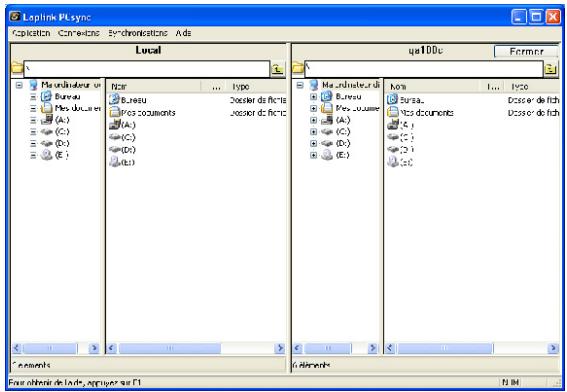Image resolution: width=567 pixels, height=392 pixels.
Task: Click folder icon beside Local path field
Action: (17, 68)
